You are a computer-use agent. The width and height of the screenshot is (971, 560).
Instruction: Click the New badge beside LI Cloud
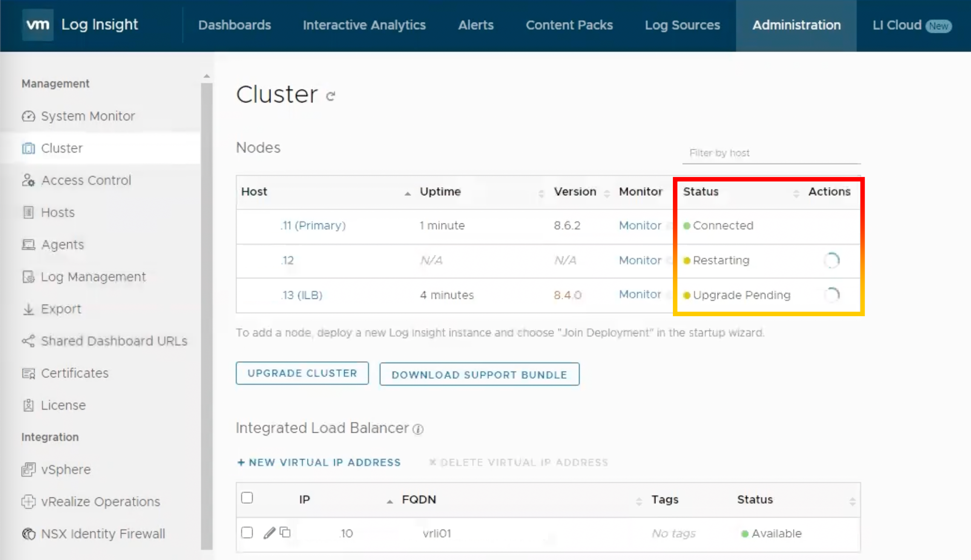(x=939, y=26)
